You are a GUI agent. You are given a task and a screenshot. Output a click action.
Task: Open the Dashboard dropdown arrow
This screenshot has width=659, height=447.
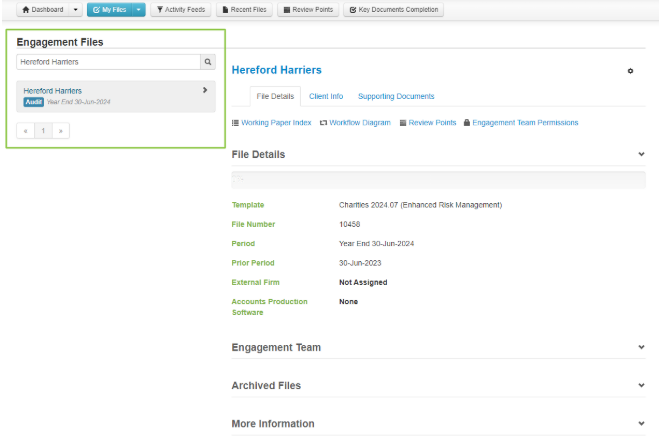click(77, 10)
